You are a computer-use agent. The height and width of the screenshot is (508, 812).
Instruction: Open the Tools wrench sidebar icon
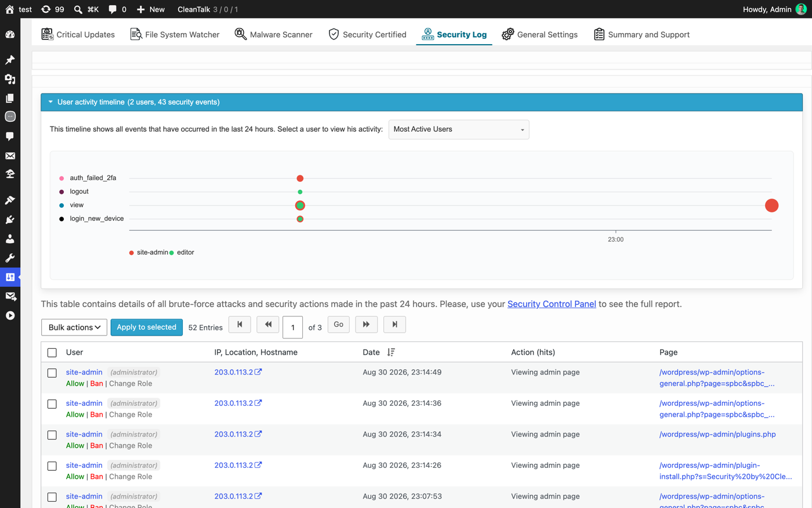[x=10, y=258]
